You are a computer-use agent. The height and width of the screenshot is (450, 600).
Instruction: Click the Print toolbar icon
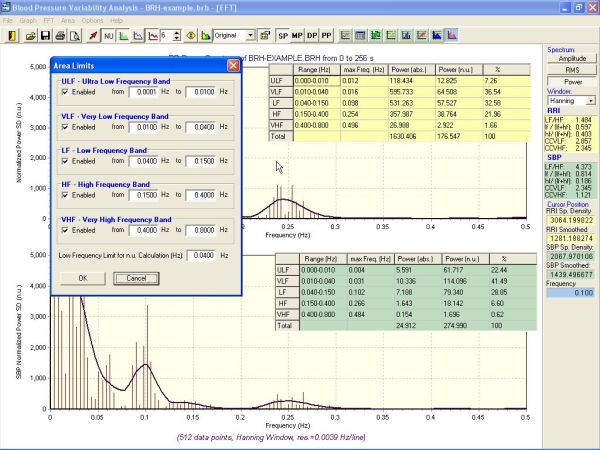[61, 35]
